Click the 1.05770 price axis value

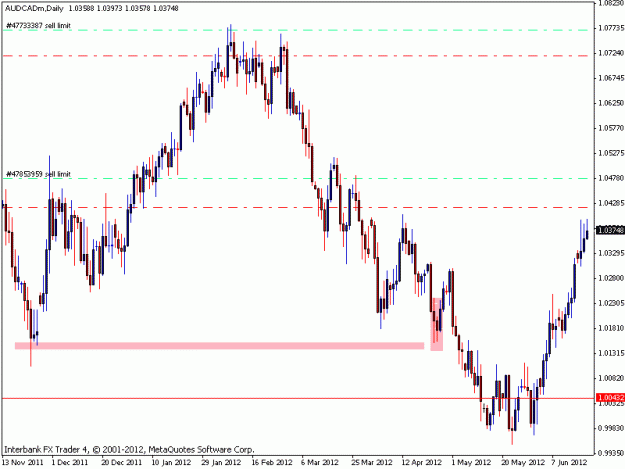pos(611,128)
